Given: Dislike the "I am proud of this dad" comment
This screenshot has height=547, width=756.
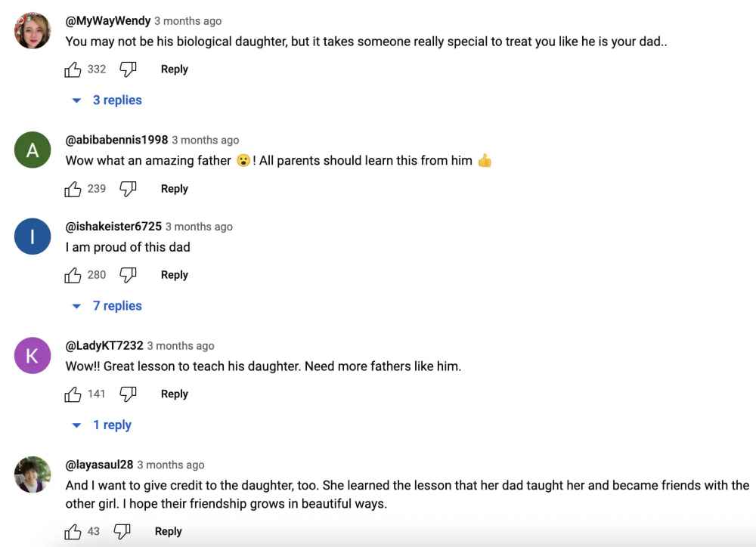Looking at the screenshot, I should [128, 275].
